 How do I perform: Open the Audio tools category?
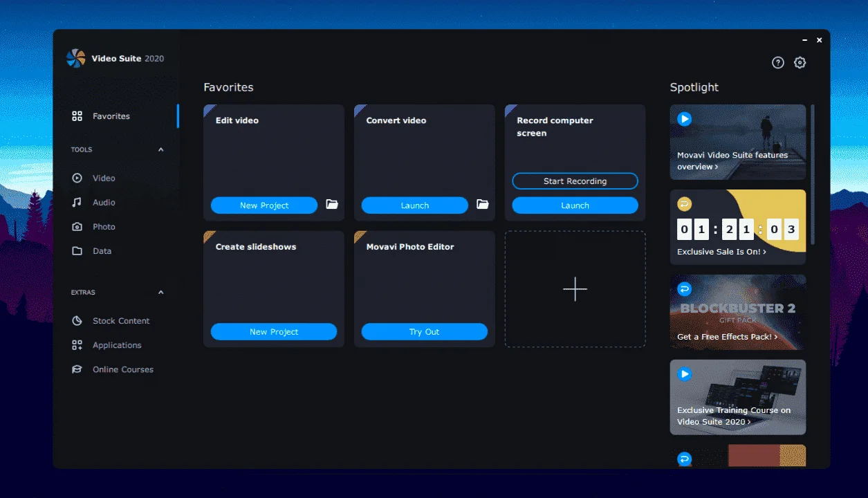(x=104, y=203)
